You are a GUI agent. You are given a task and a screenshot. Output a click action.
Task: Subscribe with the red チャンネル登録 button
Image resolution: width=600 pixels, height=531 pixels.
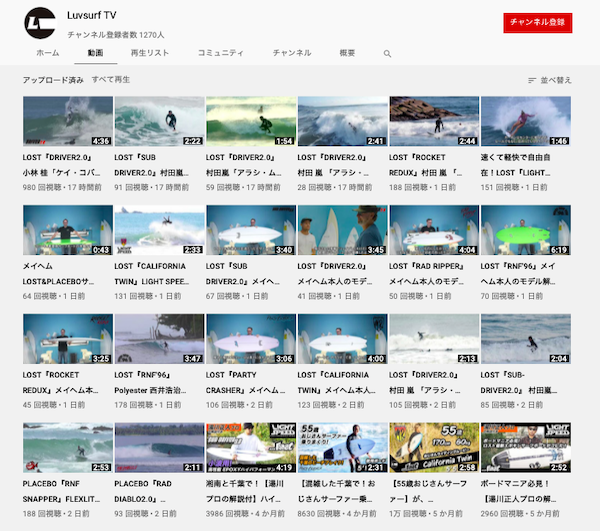pyautogui.click(x=538, y=23)
